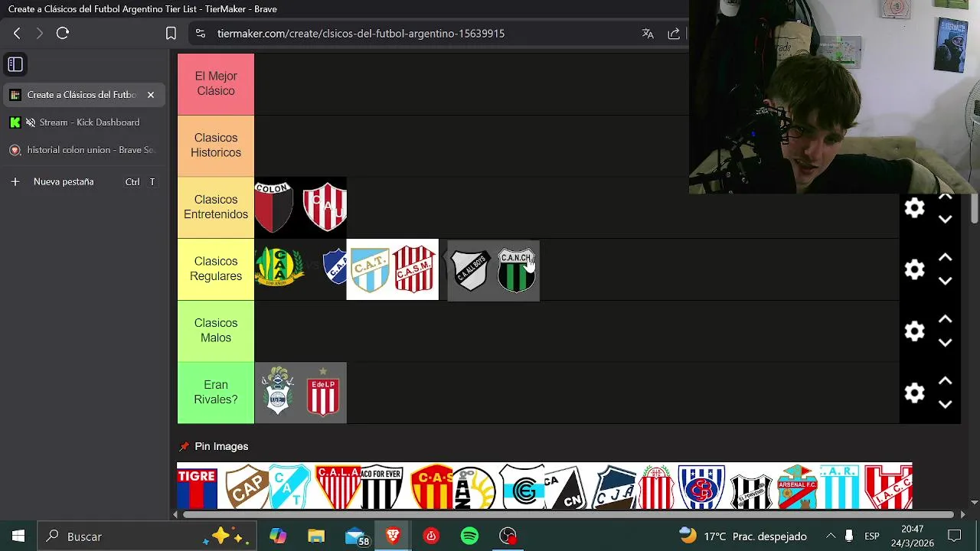Pick the All Boys vs Nueva Chicago image

tap(493, 270)
